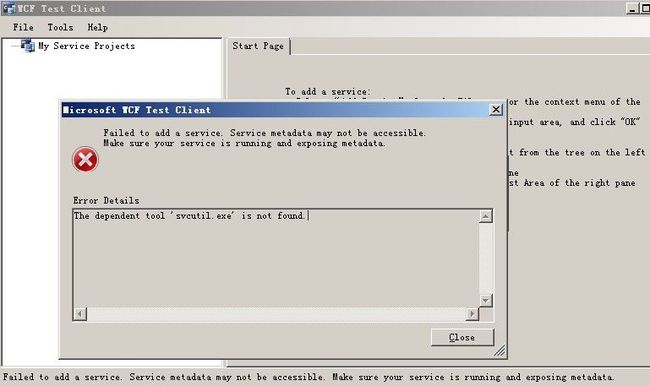Viewport: 650px width, 386px height.
Task: Click the red error icon in dialog
Action: (x=85, y=160)
